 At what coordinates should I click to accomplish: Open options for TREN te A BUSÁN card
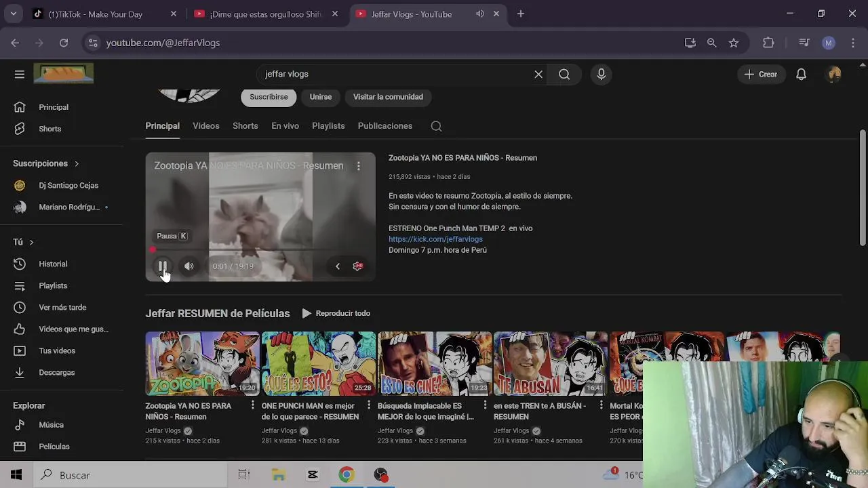pos(601,405)
